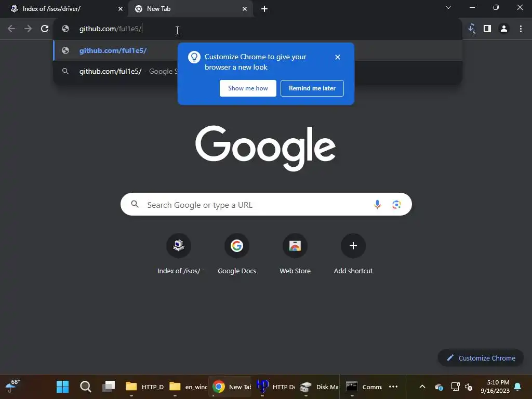Viewport: 532px width, 399px height.
Task: Click the Search Google or type a URL box
Action: (x=266, y=204)
